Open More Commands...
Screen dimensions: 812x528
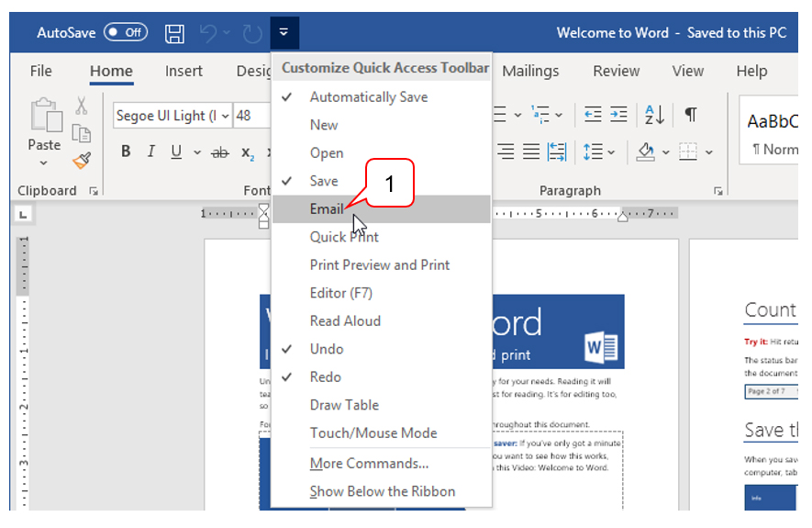point(381,463)
